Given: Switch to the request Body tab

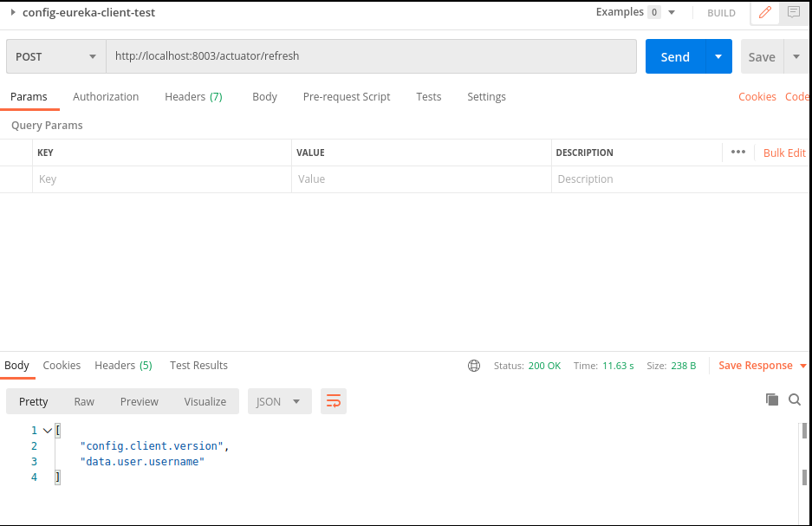Looking at the screenshot, I should 264,97.
